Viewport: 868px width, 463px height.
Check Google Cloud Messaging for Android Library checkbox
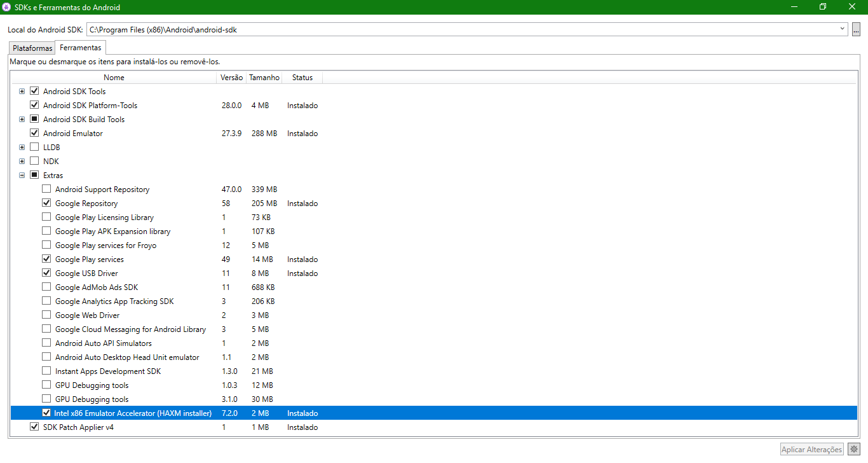coord(46,329)
